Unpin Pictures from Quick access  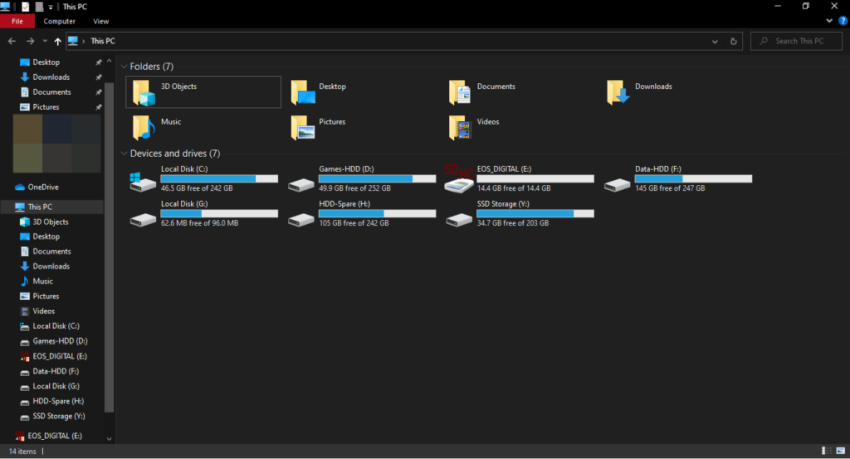(x=99, y=107)
